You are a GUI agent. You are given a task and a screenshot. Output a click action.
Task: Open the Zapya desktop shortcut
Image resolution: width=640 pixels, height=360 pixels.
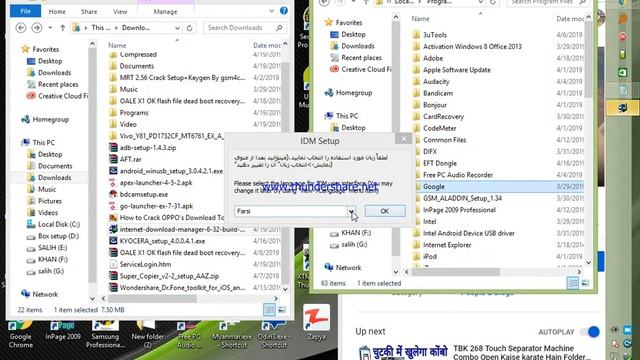click(x=316, y=322)
